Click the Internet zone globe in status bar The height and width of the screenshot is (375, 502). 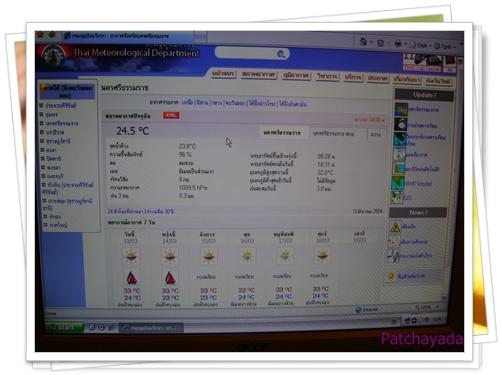tap(358, 310)
